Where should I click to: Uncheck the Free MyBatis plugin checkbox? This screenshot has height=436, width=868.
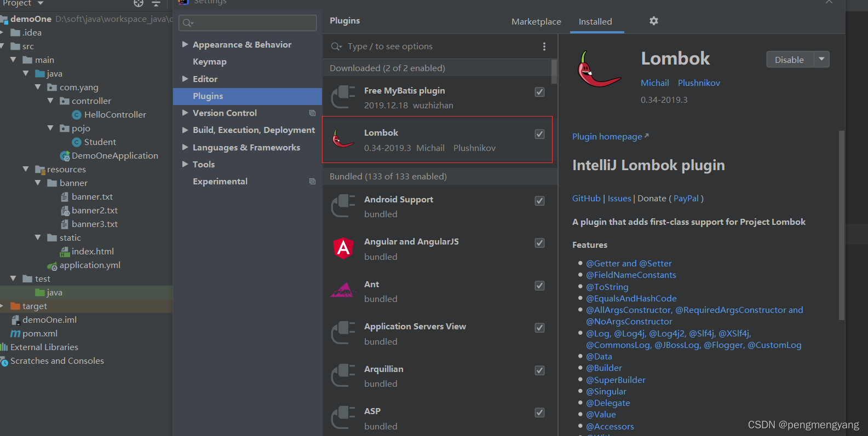click(539, 92)
